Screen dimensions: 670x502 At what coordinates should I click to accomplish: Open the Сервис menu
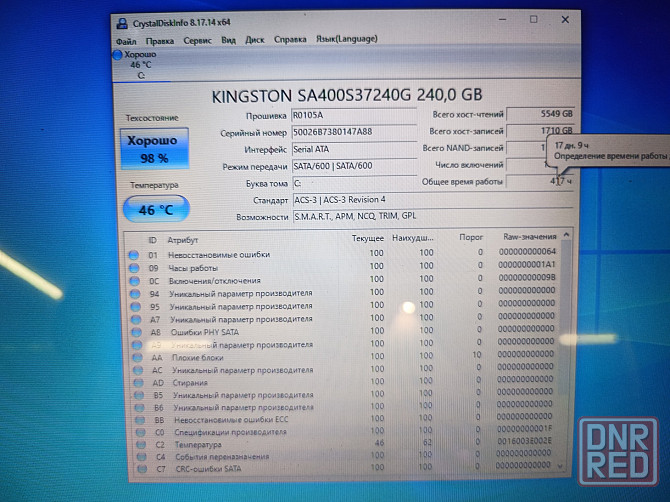click(x=197, y=41)
